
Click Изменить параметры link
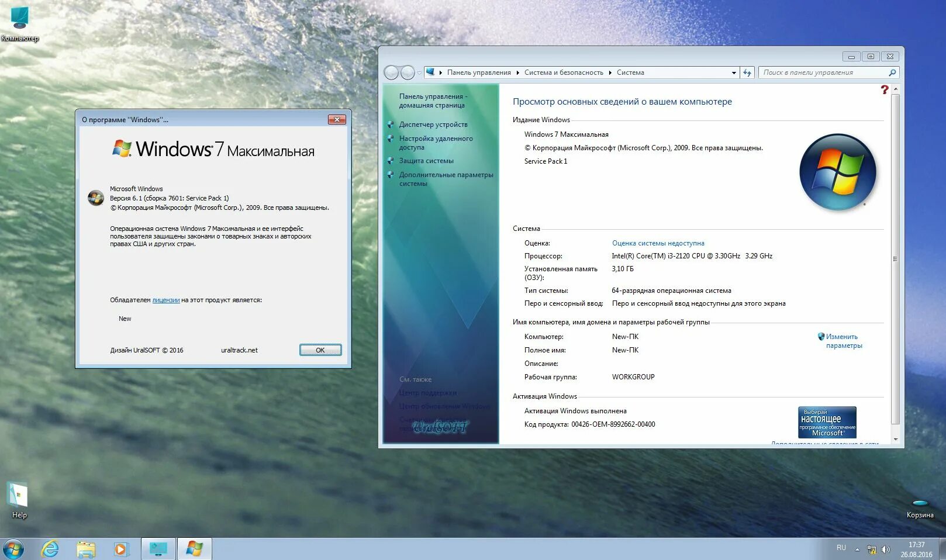point(844,341)
